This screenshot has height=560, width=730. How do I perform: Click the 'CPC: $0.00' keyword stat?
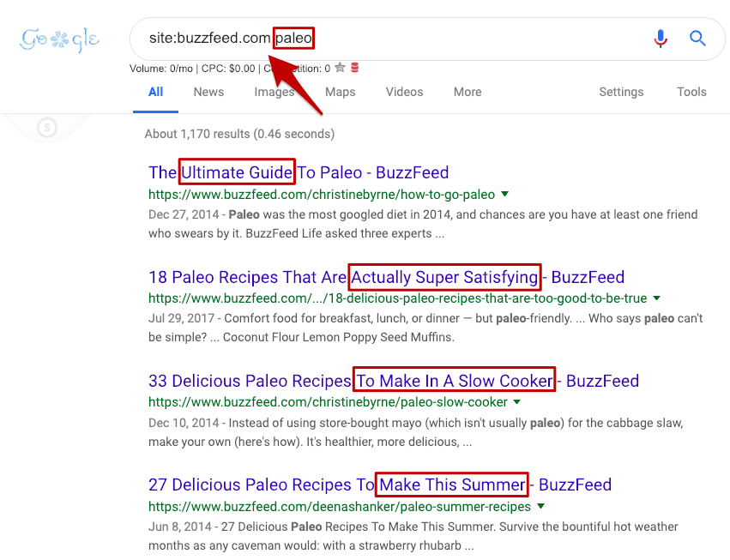point(228,69)
